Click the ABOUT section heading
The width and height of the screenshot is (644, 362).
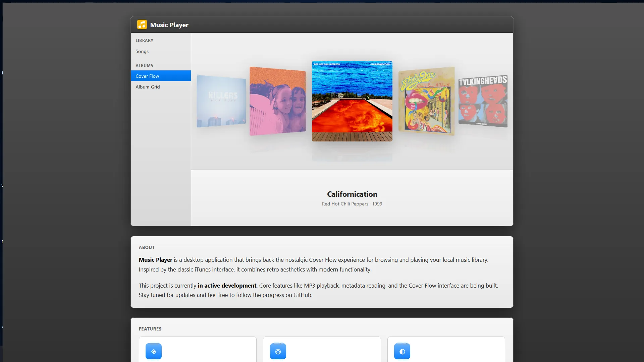pos(147,247)
